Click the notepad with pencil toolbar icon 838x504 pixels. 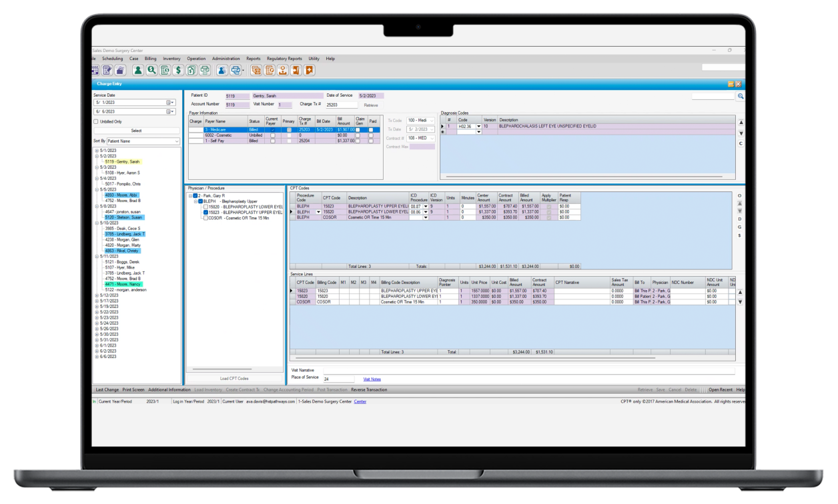[107, 70]
